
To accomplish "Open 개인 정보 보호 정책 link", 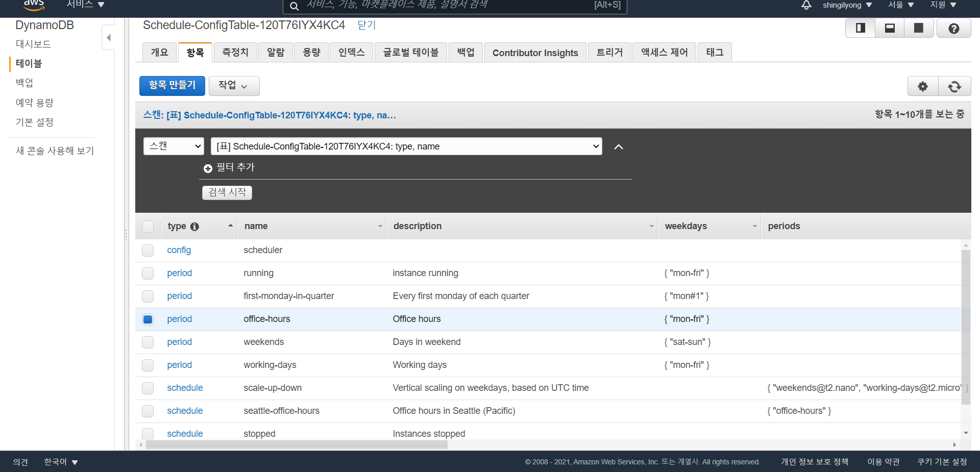I will pos(815,462).
